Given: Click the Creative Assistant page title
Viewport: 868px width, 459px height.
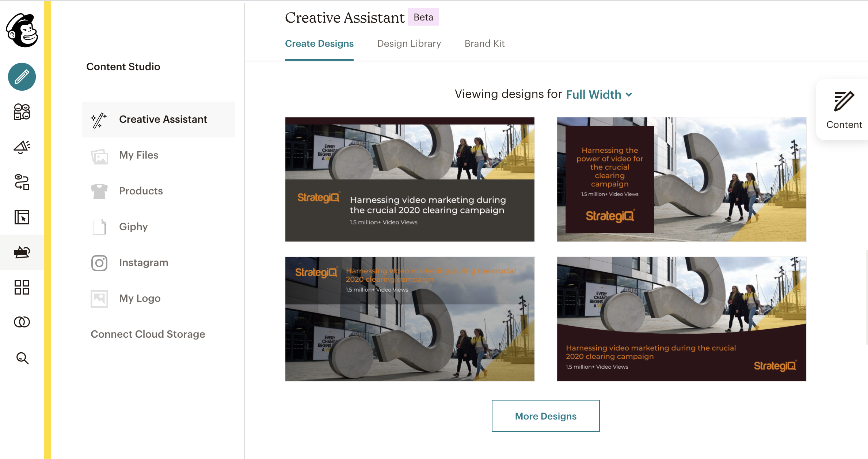Looking at the screenshot, I should click(x=344, y=18).
